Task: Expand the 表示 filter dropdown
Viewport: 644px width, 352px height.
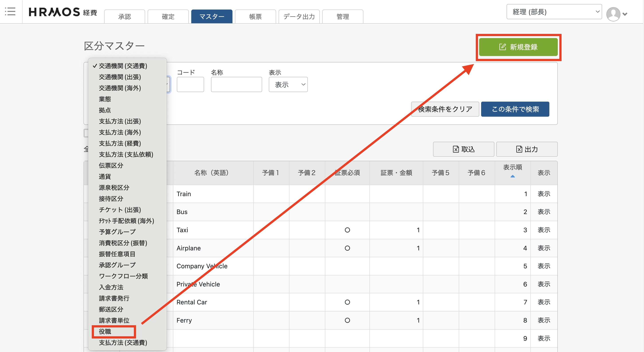Action: click(288, 84)
